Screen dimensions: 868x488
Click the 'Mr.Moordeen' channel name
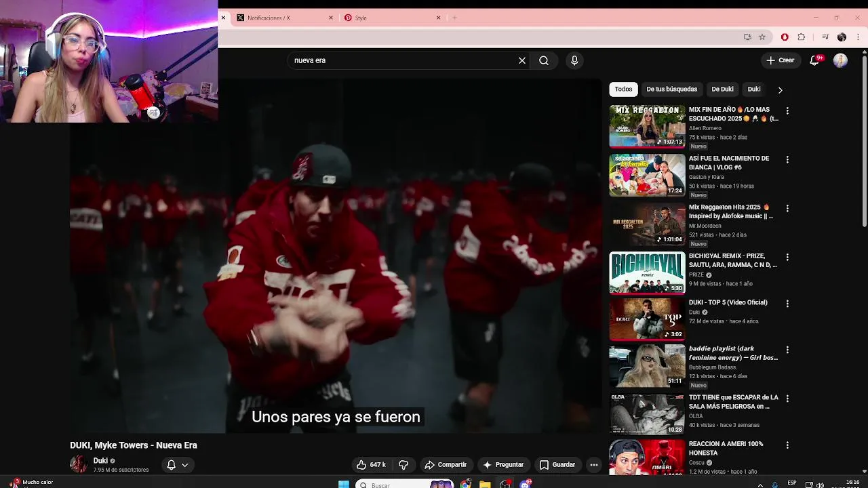[x=705, y=226]
